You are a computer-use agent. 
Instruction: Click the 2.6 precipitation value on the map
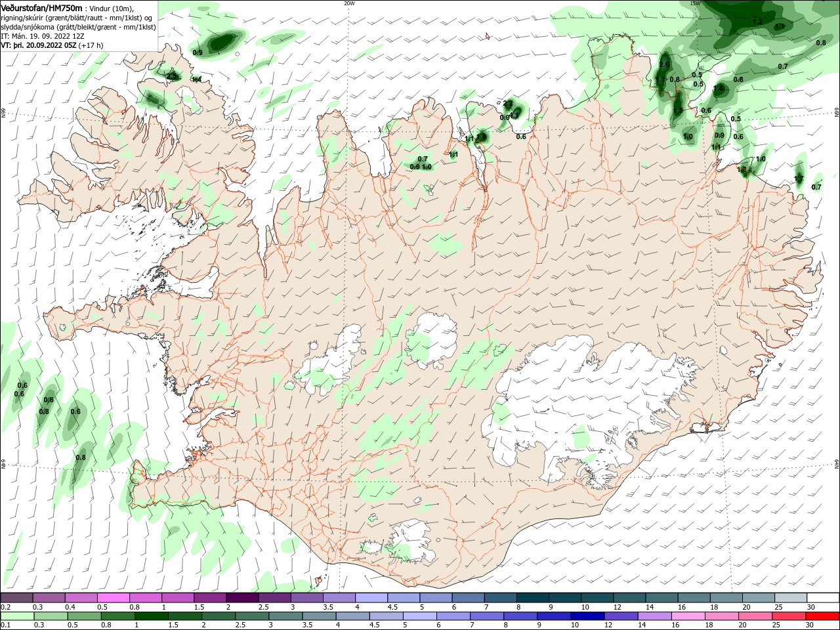664,64
